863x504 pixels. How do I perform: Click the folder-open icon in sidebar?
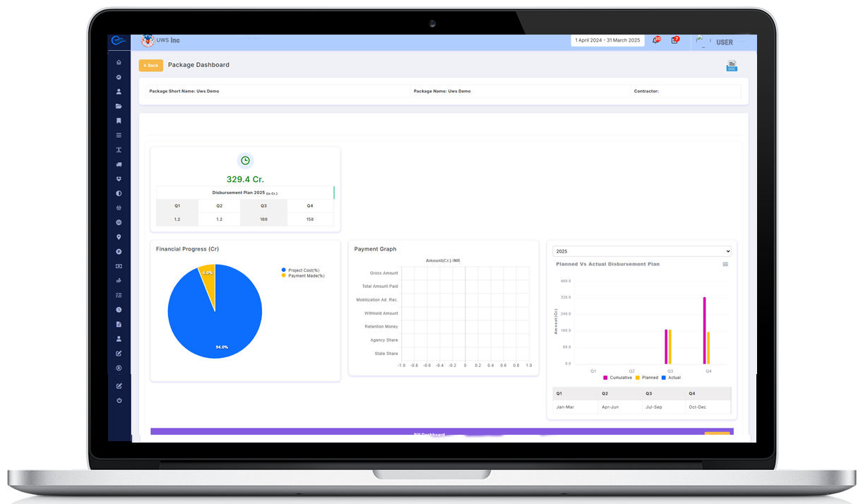tap(119, 106)
